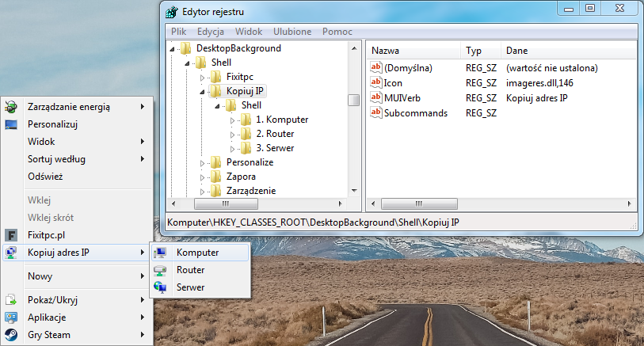This screenshot has width=644, height=346.
Task: Expand the Personalize tree node
Action: coord(202,163)
